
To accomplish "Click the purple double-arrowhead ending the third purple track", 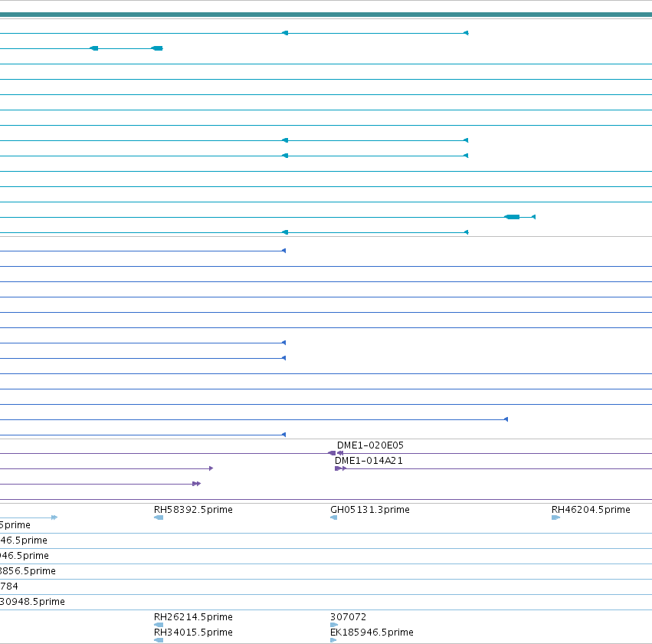I will coord(197,484).
